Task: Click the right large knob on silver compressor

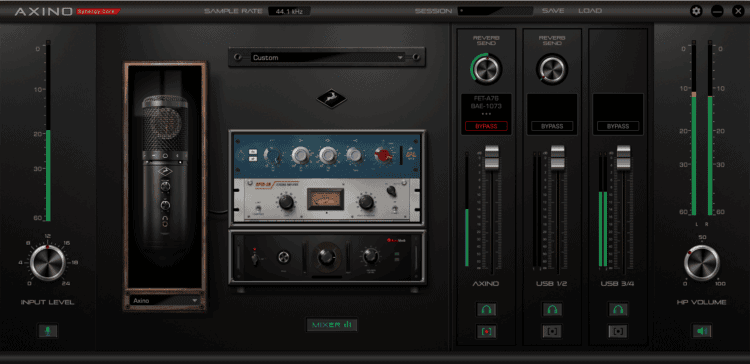Action: click(x=366, y=202)
